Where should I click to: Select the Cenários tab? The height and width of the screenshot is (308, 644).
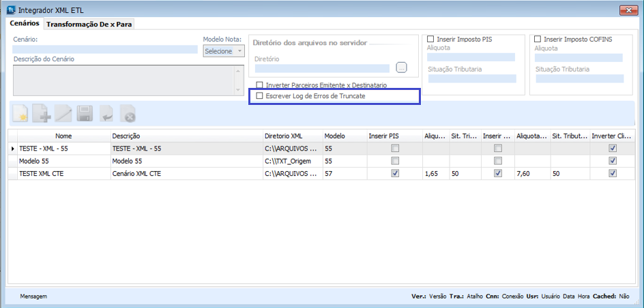click(x=25, y=23)
